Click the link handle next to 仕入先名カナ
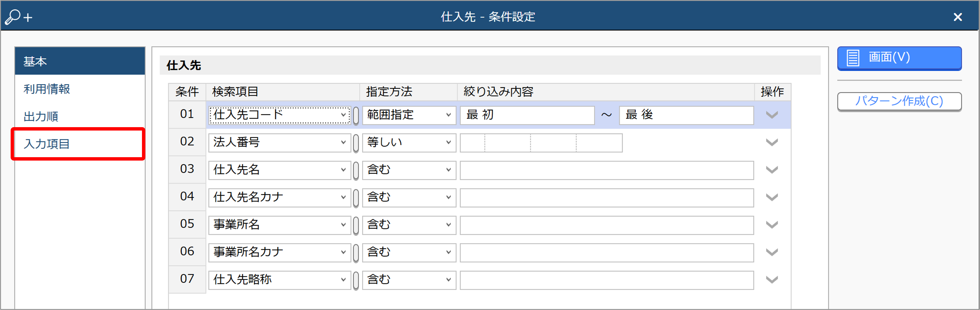 pyautogui.click(x=356, y=198)
